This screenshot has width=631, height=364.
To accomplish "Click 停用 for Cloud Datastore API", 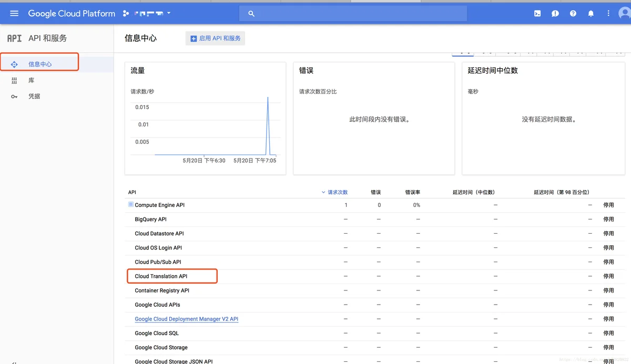I will (608, 234).
